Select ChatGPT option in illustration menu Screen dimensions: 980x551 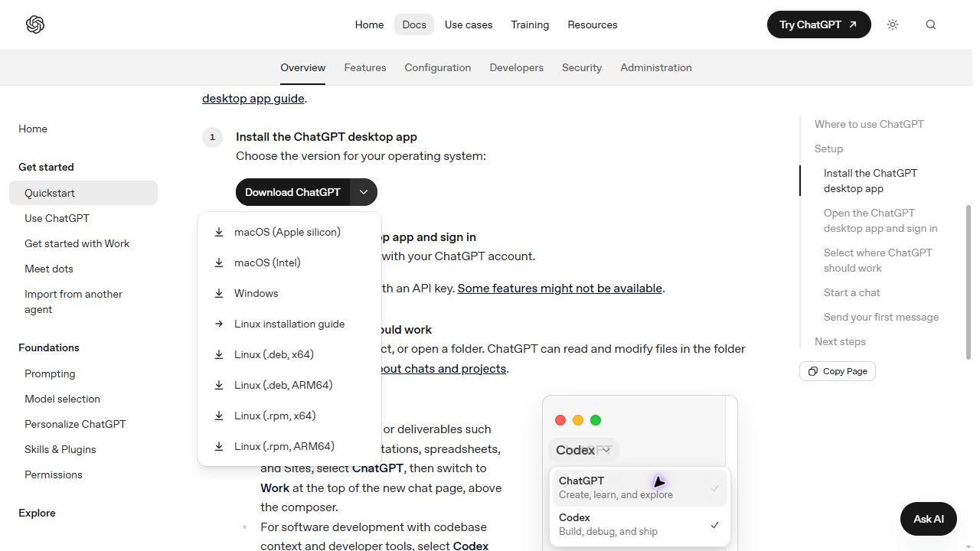click(x=639, y=487)
